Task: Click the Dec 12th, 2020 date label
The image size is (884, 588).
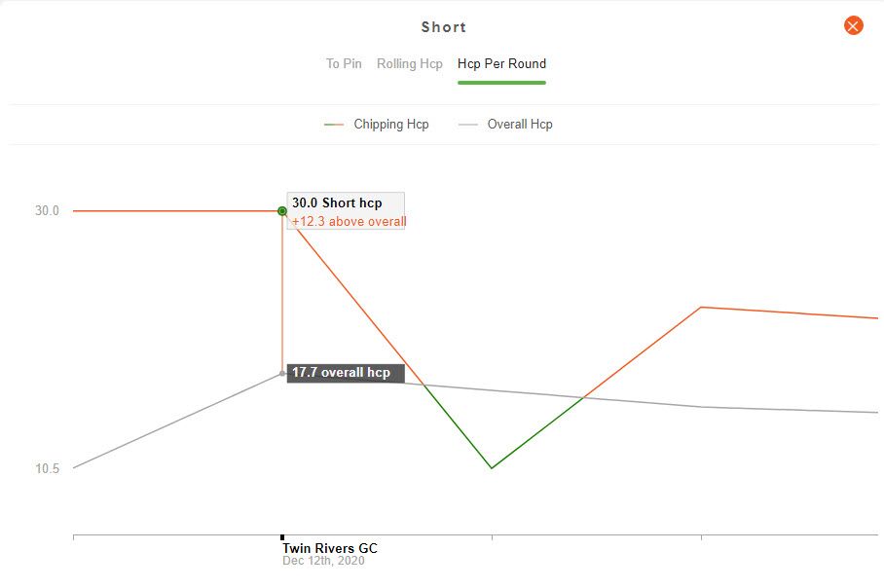Action: [x=323, y=561]
